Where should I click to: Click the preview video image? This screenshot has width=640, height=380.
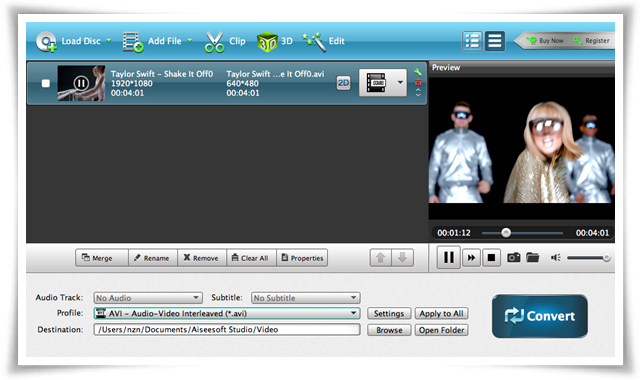pos(521,150)
